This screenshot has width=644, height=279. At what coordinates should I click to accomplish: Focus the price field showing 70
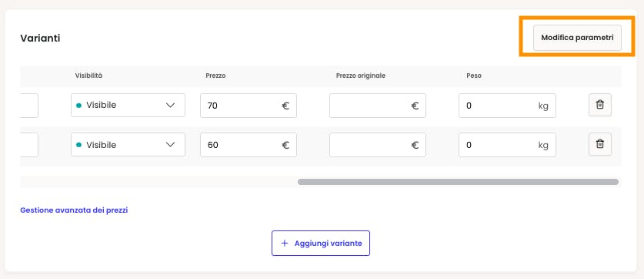click(249, 106)
